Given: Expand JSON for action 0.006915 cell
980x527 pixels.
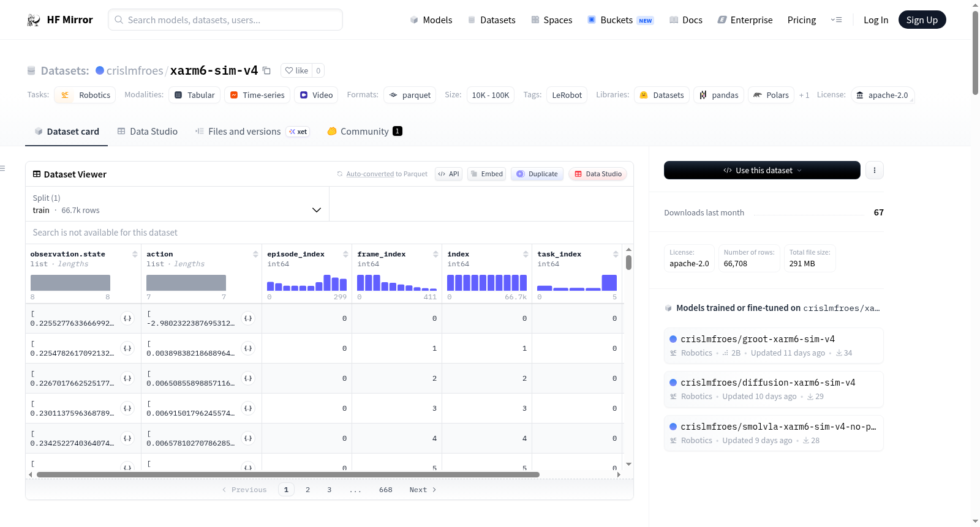Looking at the screenshot, I should click(x=248, y=408).
